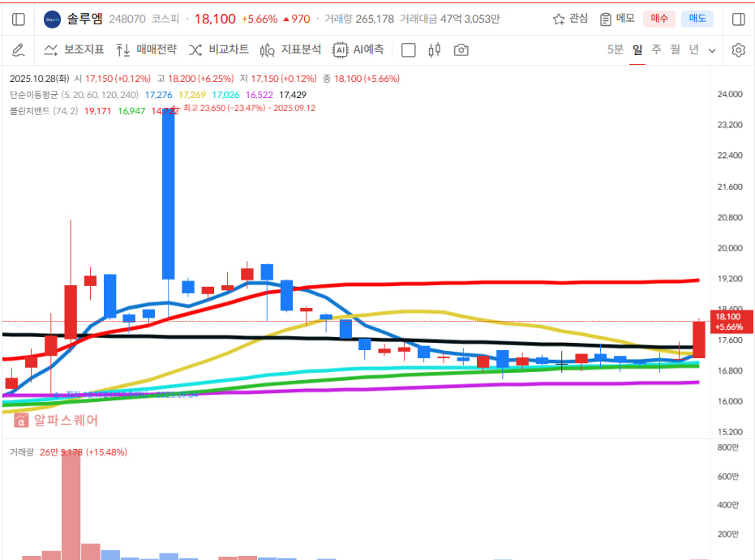Click the candlestick chart type icon

click(435, 50)
